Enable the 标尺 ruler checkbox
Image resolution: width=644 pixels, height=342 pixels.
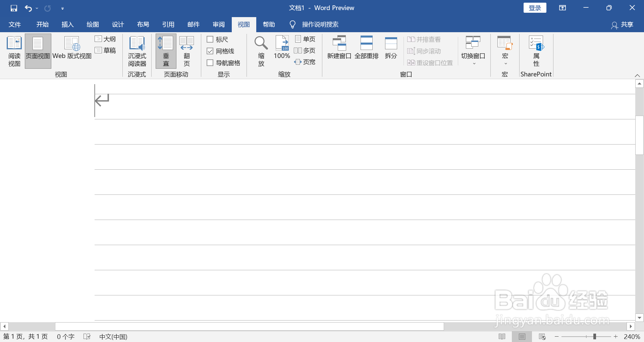pyautogui.click(x=210, y=39)
